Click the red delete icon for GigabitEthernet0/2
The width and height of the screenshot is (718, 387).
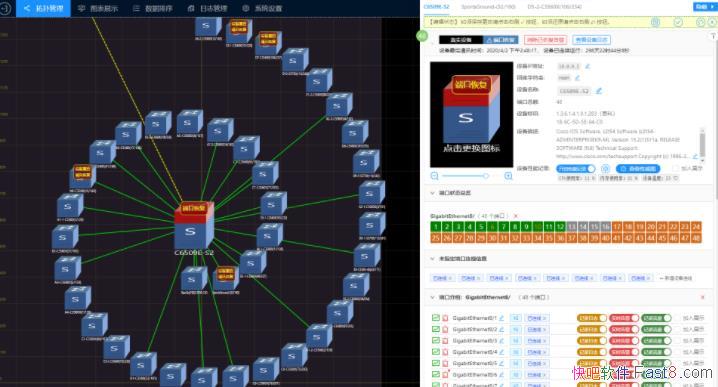point(445,329)
